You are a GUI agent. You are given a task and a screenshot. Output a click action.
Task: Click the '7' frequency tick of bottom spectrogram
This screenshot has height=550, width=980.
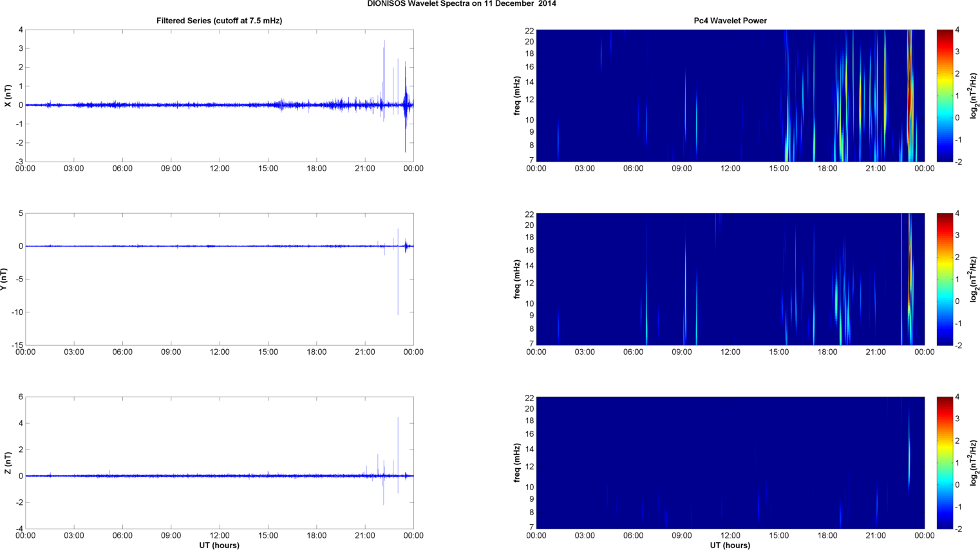point(531,527)
